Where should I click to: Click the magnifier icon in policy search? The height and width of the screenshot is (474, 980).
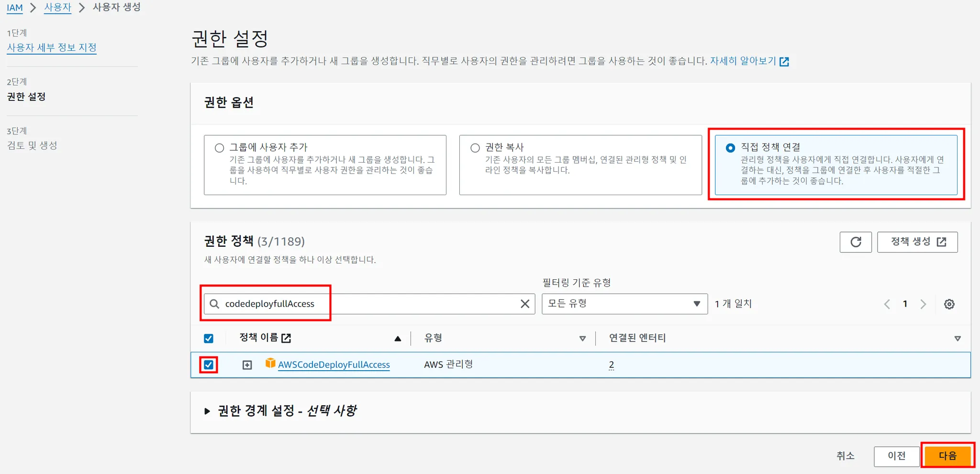[214, 304]
